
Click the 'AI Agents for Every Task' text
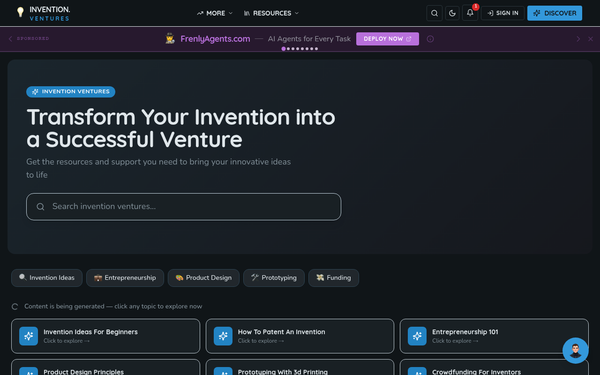pos(309,39)
